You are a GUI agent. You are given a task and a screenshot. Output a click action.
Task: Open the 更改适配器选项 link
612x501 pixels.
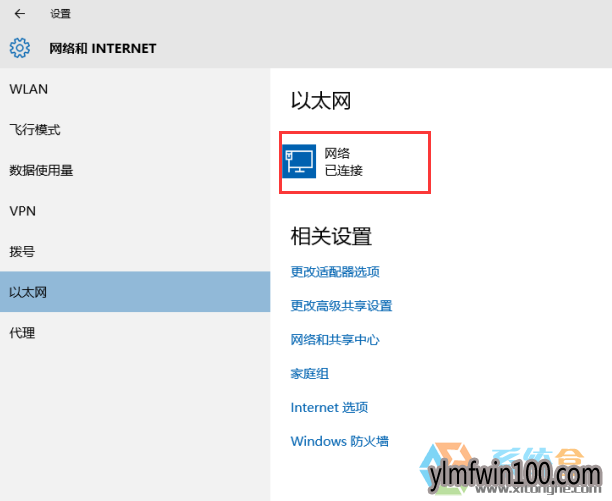click(x=335, y=272)
